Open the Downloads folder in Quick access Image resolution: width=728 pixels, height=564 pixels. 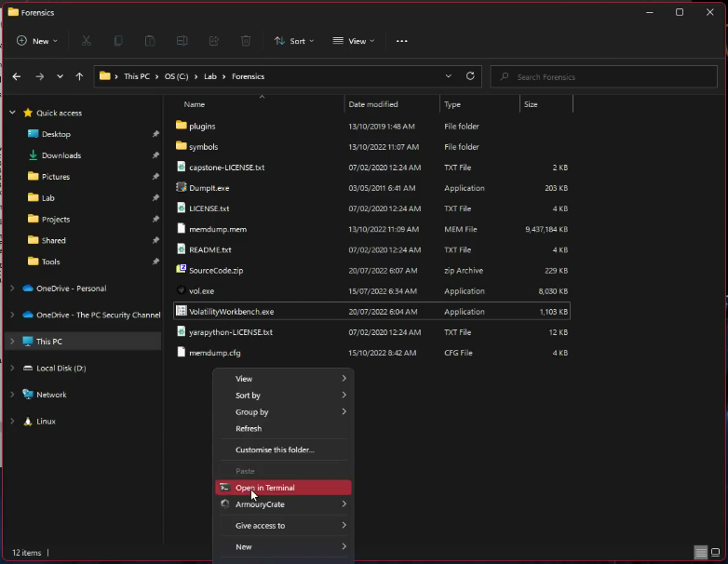tap(61, 155)
